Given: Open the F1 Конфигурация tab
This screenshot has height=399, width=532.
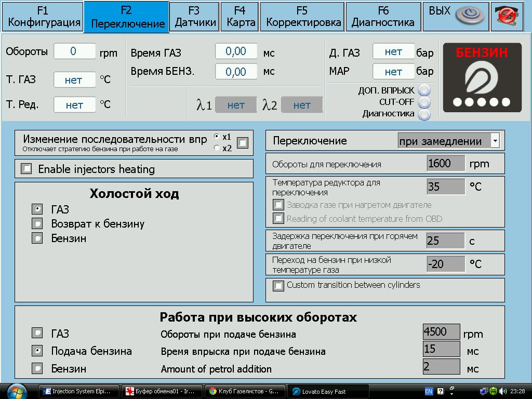Looking at the screenshot, I should click(x=44, y=17).
